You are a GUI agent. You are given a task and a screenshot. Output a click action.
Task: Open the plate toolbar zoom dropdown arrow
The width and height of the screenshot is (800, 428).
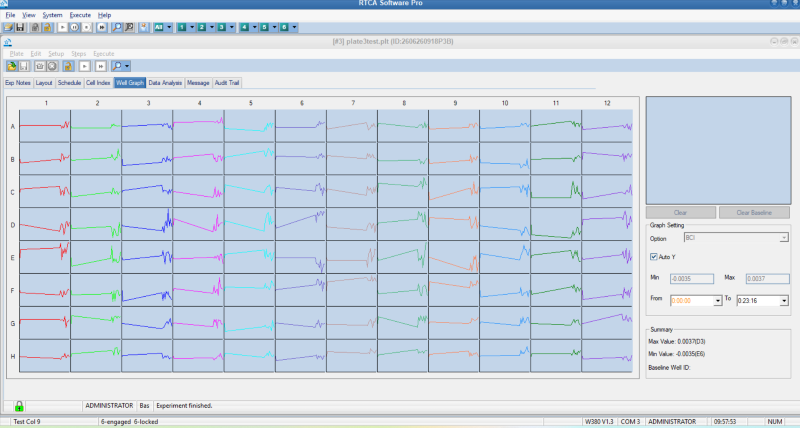tap(127, 66)
